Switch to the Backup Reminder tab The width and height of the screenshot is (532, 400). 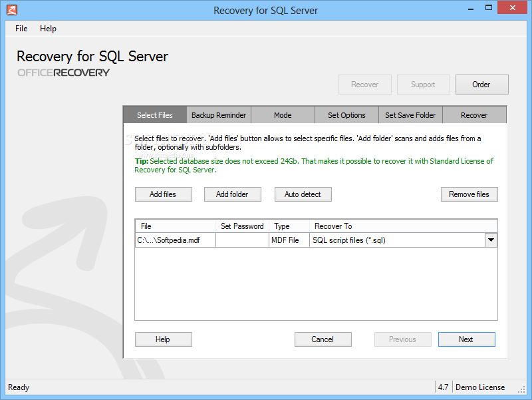[219, 115]
